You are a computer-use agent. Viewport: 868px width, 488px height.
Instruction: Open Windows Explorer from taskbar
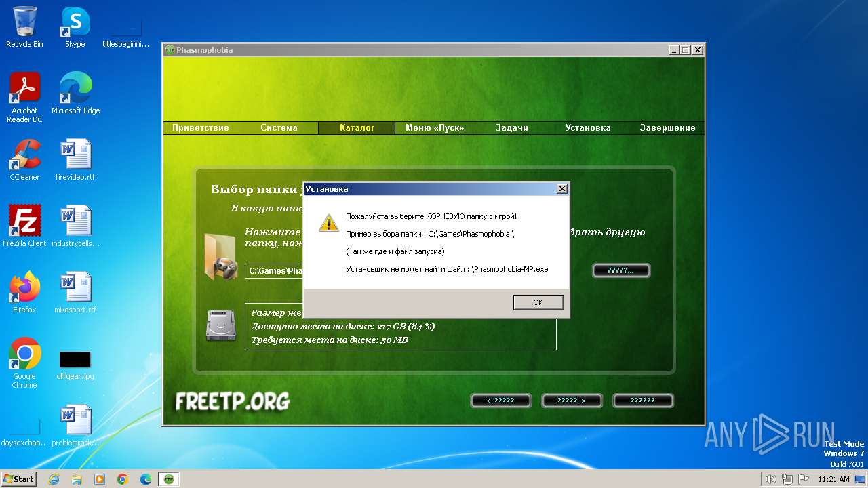click(77, 479)
